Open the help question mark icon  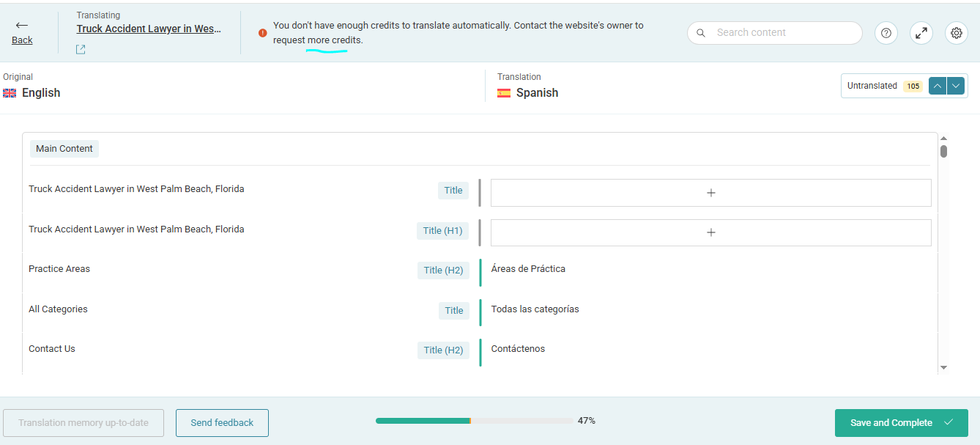tap(886, 33)
